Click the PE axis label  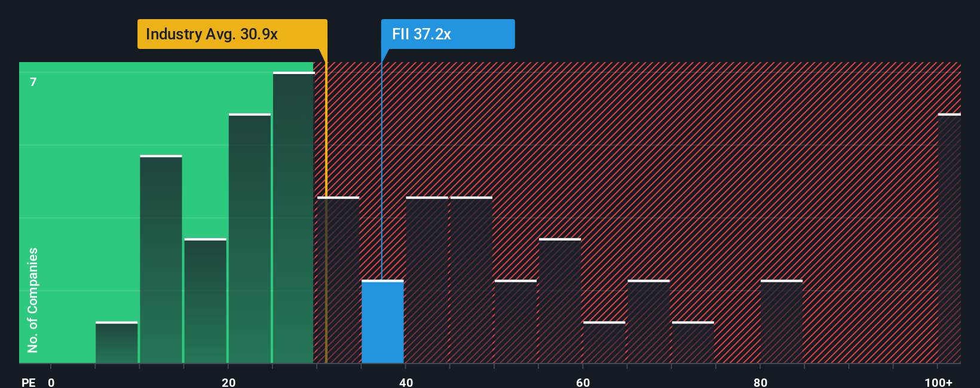pyautogui.click(x=29, y=382)
